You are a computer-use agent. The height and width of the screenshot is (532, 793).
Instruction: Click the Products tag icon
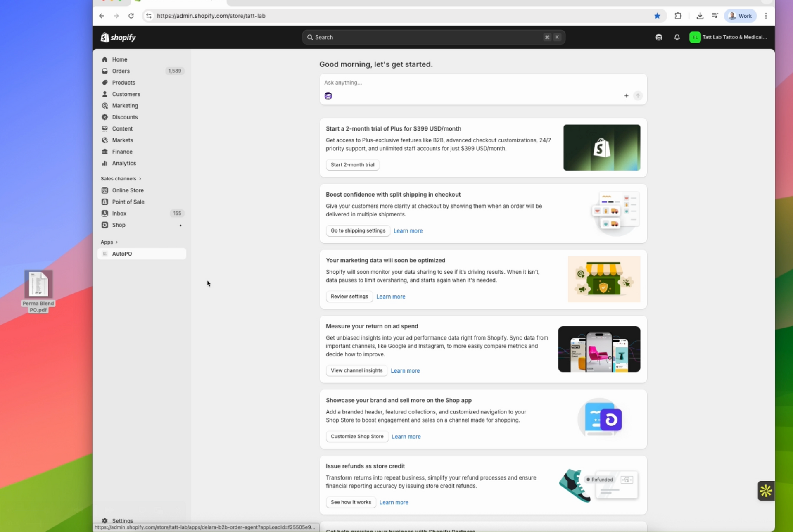pos(105,83)
